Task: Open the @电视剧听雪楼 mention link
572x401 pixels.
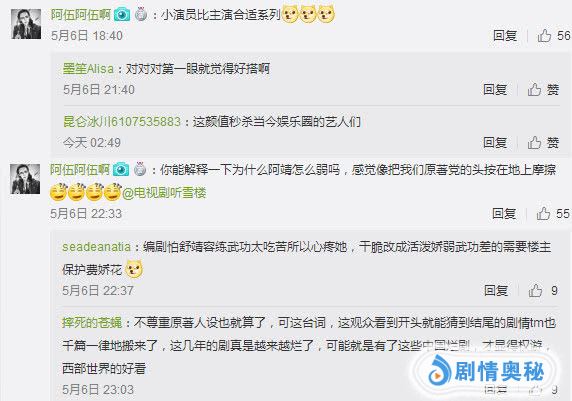Action: pos(164,193)
